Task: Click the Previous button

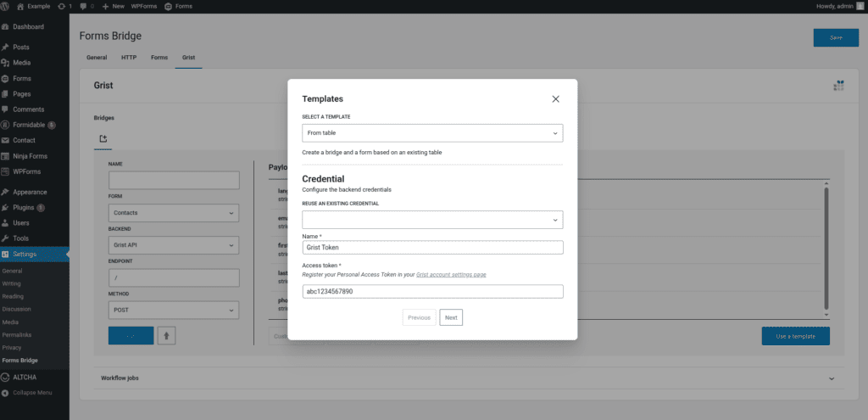Action: (419, 317)
